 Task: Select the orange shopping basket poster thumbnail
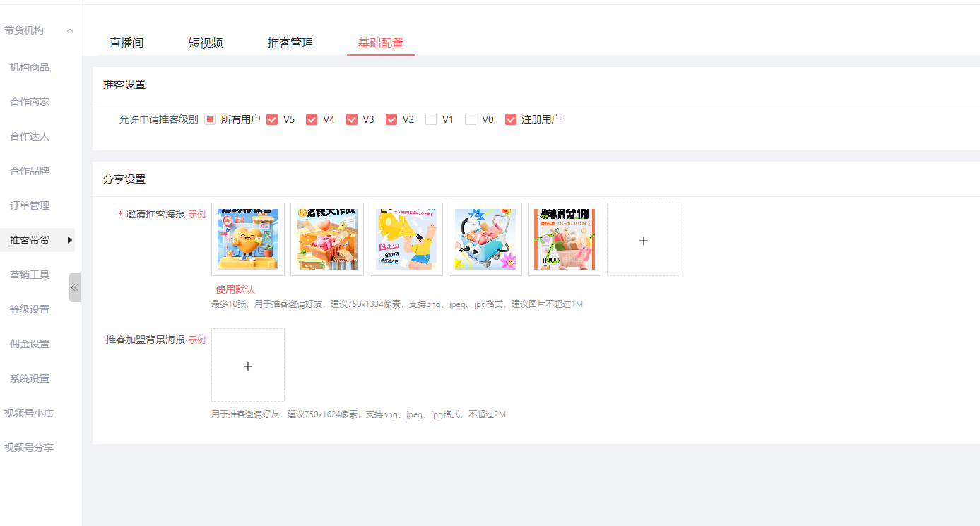(326, 239)
